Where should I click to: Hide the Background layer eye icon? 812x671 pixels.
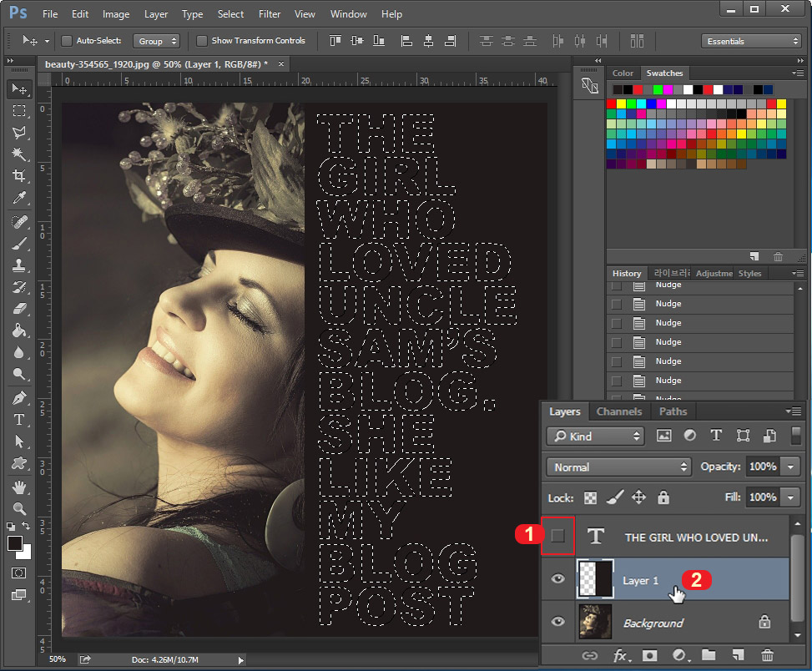[x=557, y=621]
